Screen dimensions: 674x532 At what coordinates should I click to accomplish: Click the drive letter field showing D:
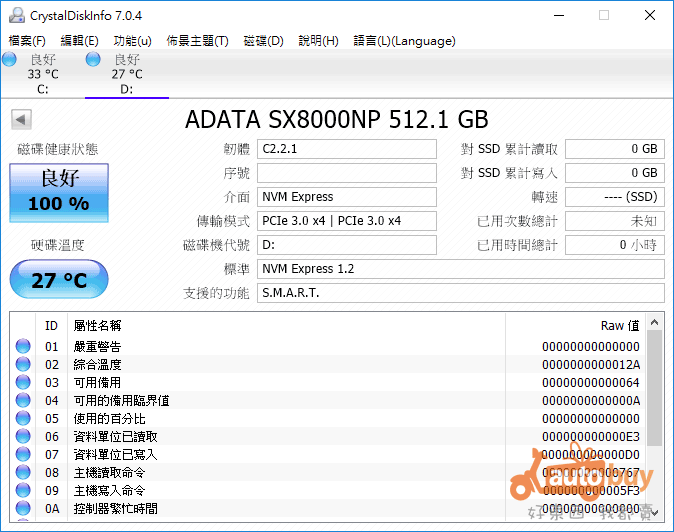click(x=347, y=245)
